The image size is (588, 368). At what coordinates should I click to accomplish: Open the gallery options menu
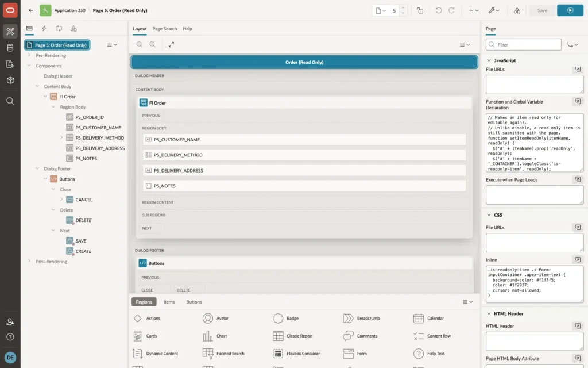pos(467,302)
